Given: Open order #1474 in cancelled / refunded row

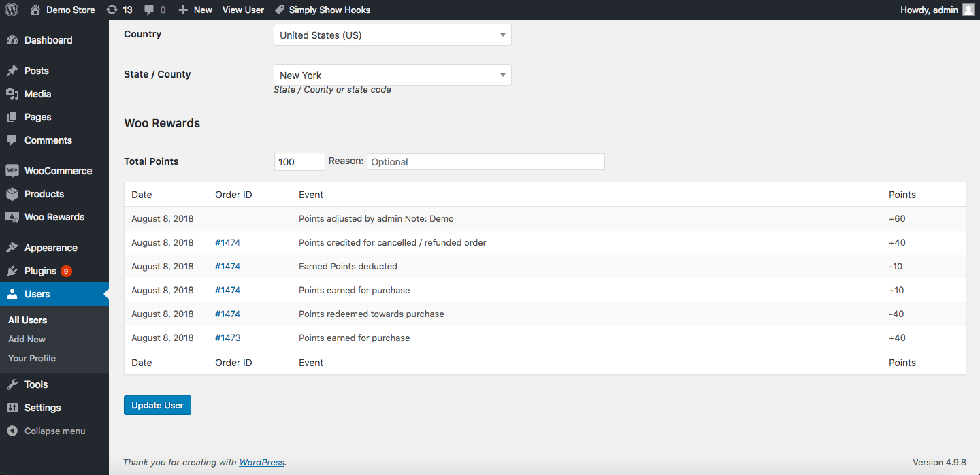Looking at the screenshot, I should click(x=228, y=242).
